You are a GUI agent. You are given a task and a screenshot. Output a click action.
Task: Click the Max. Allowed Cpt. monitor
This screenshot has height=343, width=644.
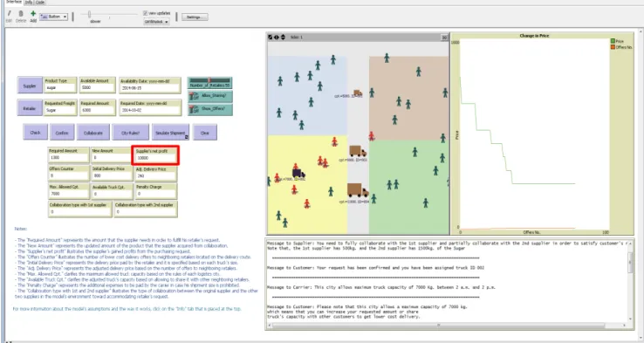[x=68, y=191]
